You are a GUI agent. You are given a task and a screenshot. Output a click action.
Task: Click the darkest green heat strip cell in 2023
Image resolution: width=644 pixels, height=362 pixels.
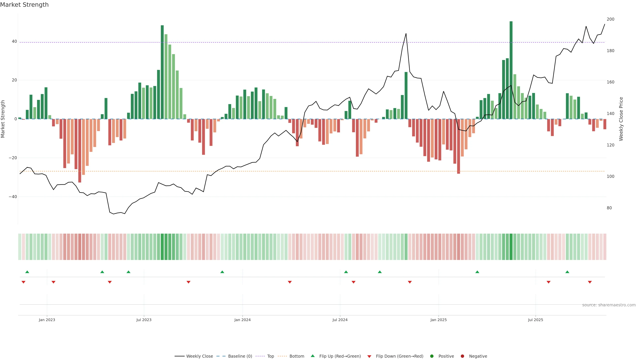[x=162, y=247]
